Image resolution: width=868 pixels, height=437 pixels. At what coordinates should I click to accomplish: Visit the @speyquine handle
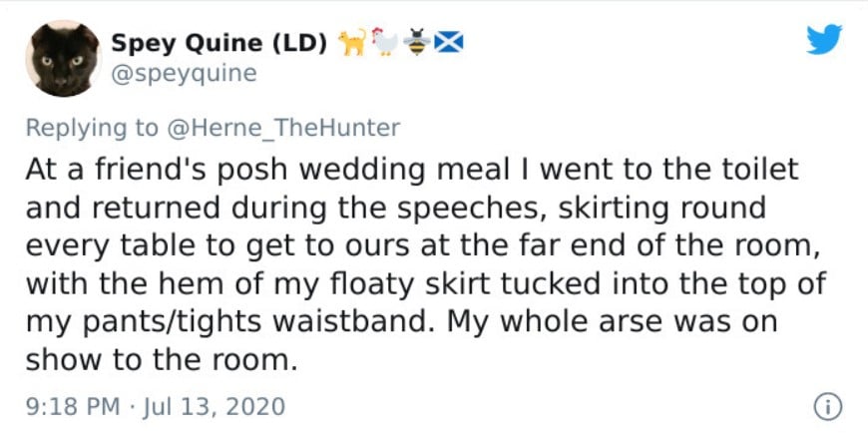pyautogui.click(x=183, y=73)
